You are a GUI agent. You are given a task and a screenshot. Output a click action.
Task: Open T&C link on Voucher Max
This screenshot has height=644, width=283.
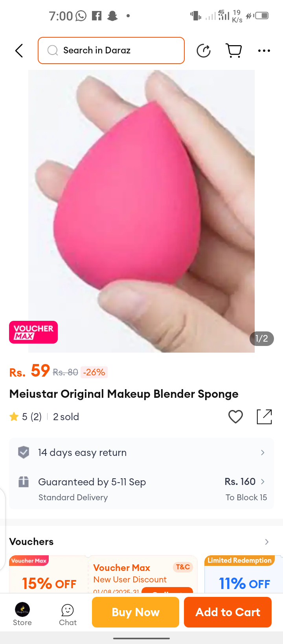point(183,567)
